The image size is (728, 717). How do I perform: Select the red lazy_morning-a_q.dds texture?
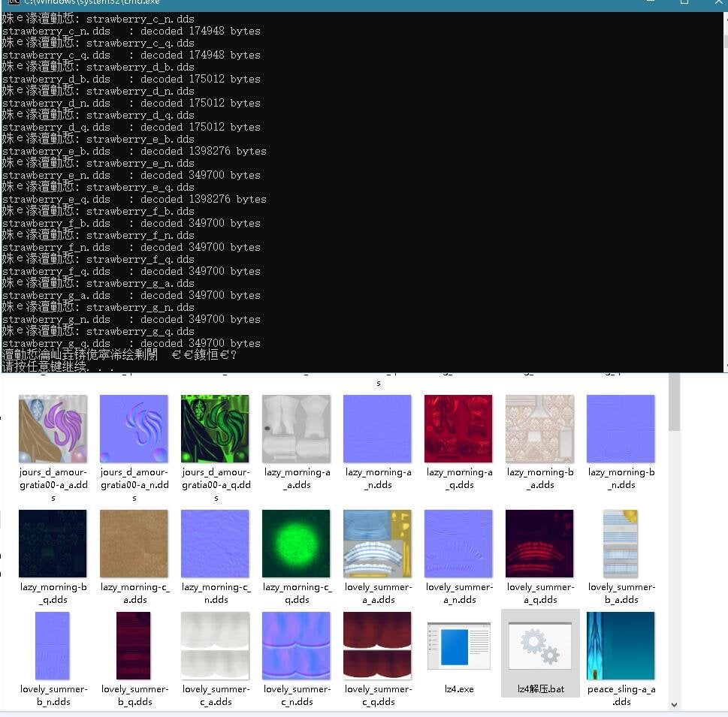458,429
